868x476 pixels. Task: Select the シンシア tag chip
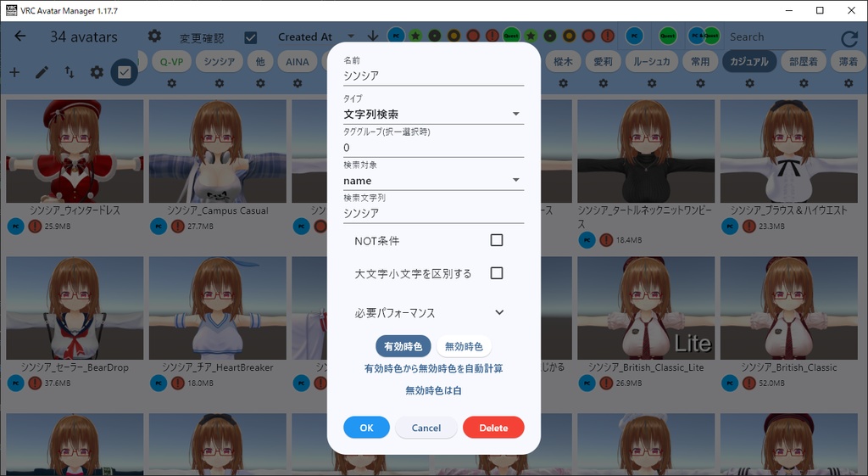click(x=220, y=61)
